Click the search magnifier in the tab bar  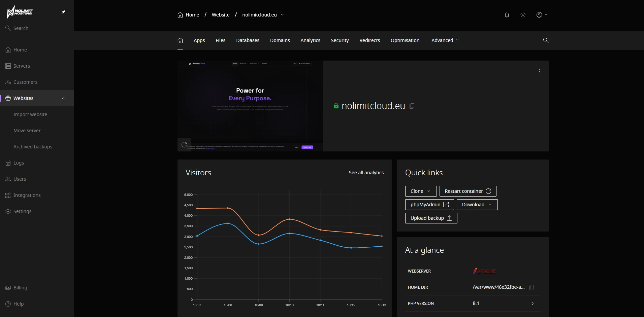point(546,40)
